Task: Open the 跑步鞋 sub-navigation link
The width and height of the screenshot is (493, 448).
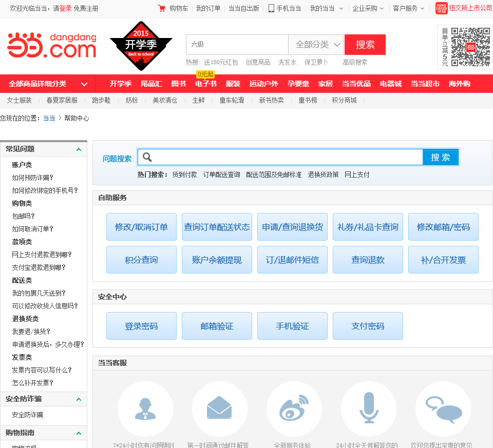Action: tap(101, 101)
